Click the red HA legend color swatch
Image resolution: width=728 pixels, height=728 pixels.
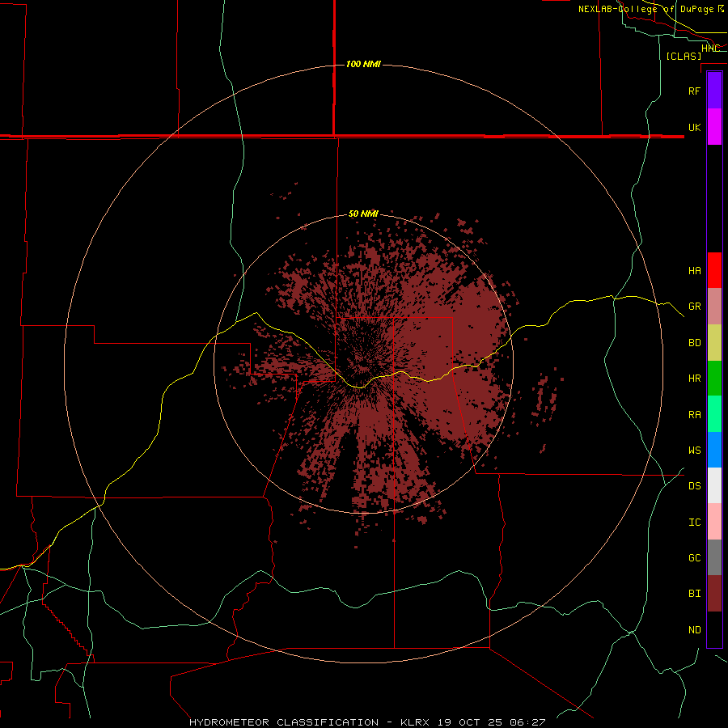(714, 270)
